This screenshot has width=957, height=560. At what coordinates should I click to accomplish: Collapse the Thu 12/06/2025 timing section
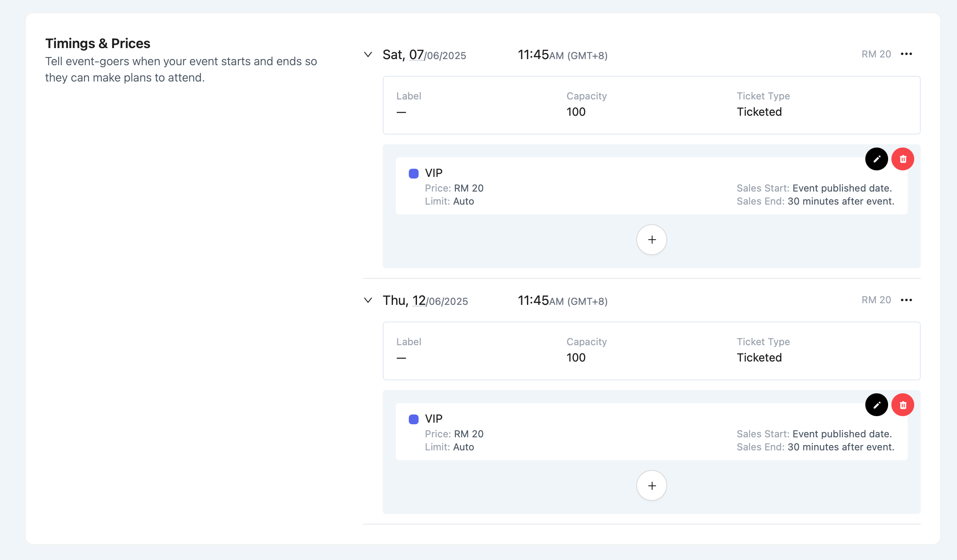point(368,300)
